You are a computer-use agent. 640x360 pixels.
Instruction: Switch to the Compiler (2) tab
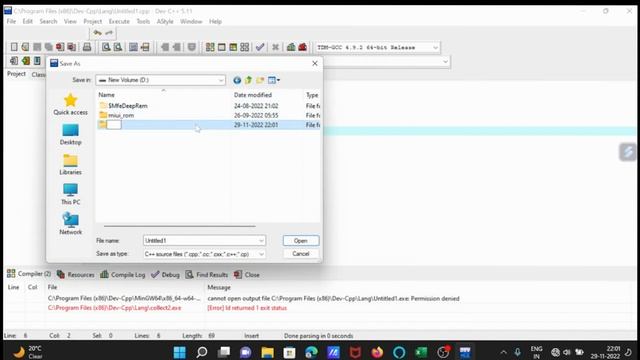tap(29, 274)
